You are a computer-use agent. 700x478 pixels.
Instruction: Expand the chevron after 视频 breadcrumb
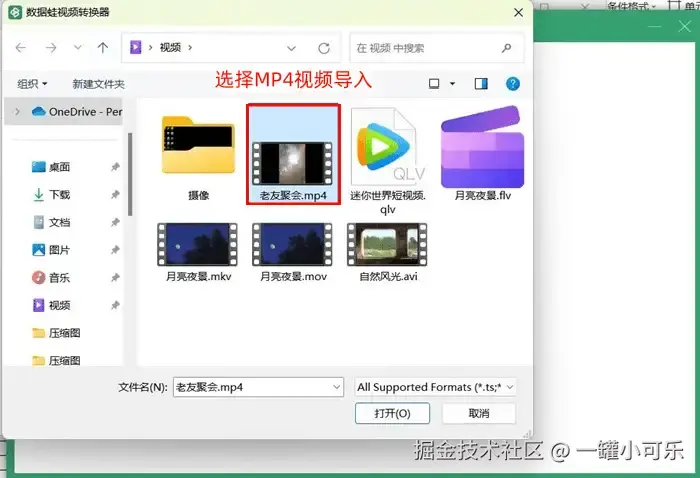pos(190,47)
